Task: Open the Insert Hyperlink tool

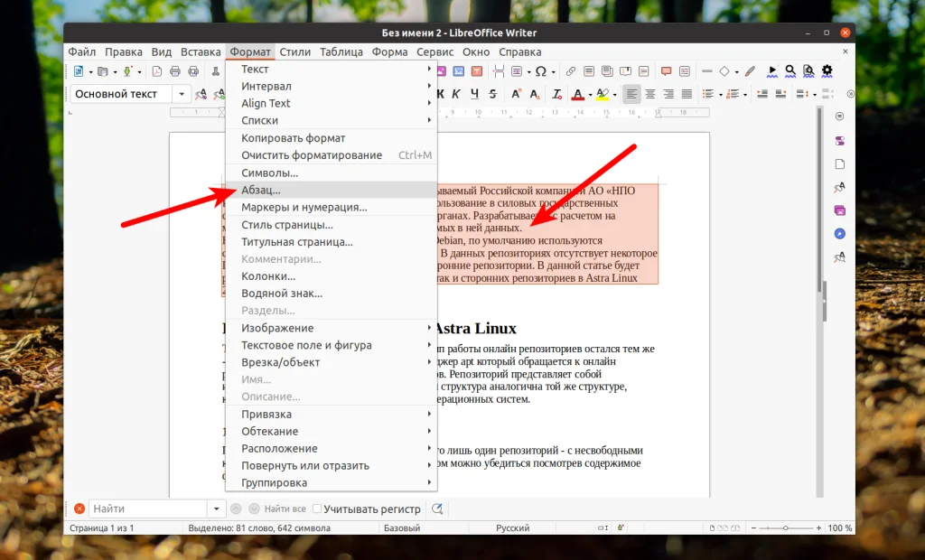Action: (x=569, y=70)
